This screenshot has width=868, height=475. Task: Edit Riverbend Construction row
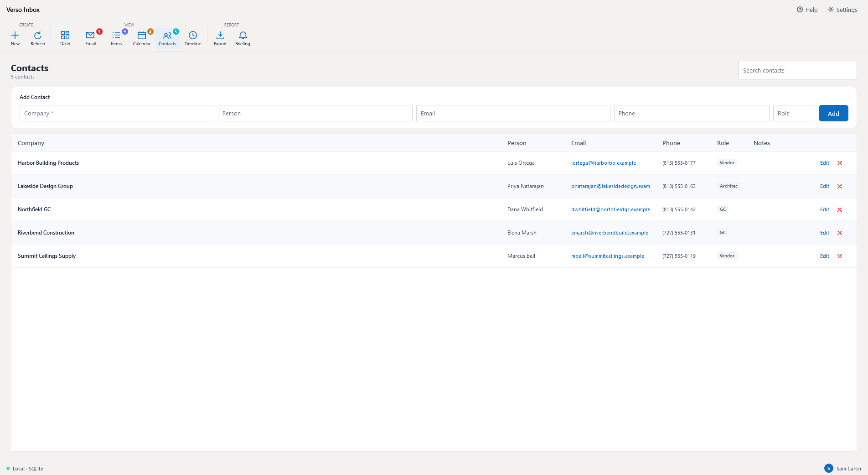click(825, 233)
